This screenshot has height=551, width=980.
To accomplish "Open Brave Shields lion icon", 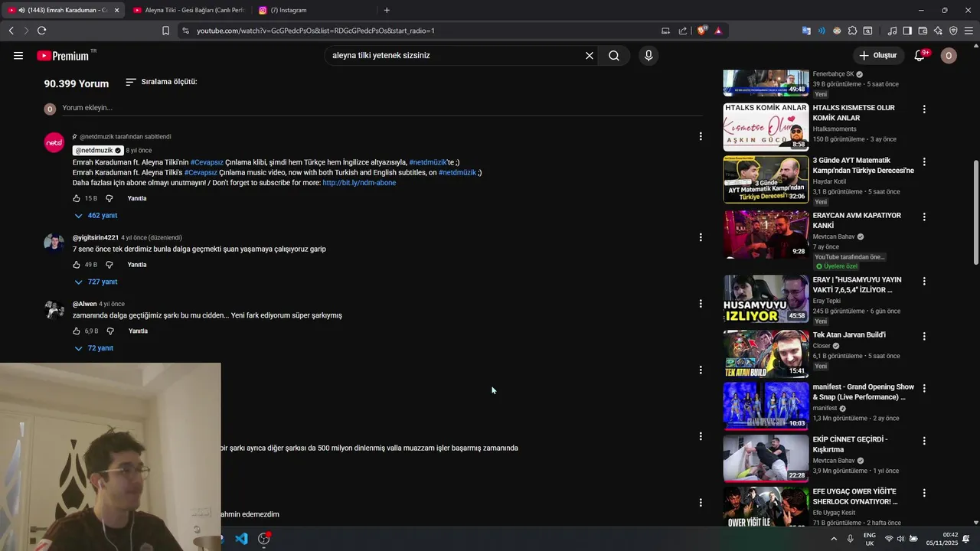I will tap(702, 31).
